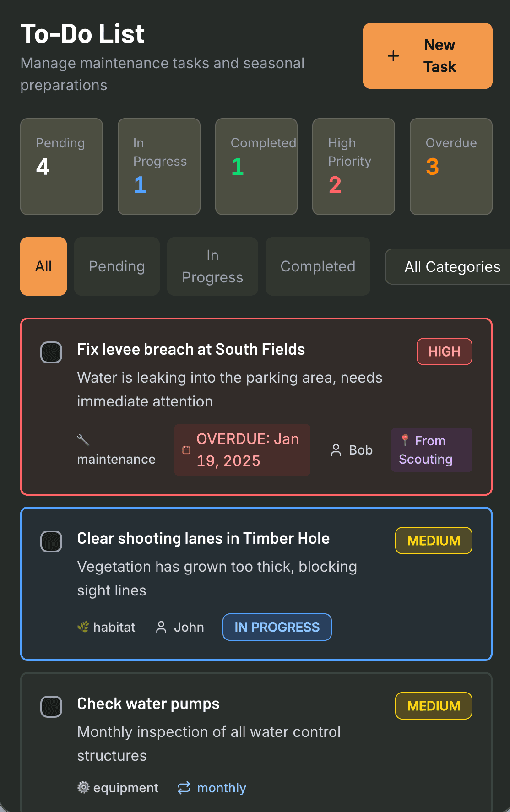Image resolution: width=510 pixels, height=812 pixels.
Task: Click the IN PROGRESS status badge
Action: [x=277, y=627]
